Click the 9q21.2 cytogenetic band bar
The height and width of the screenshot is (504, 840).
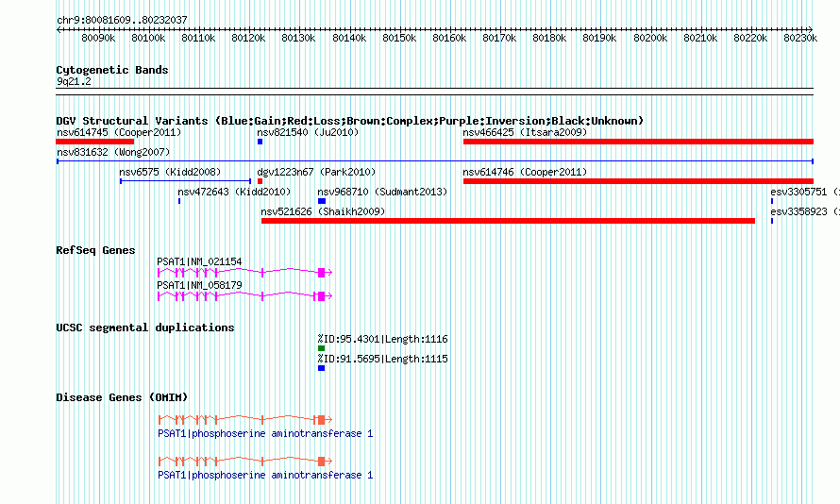[434, 92]
